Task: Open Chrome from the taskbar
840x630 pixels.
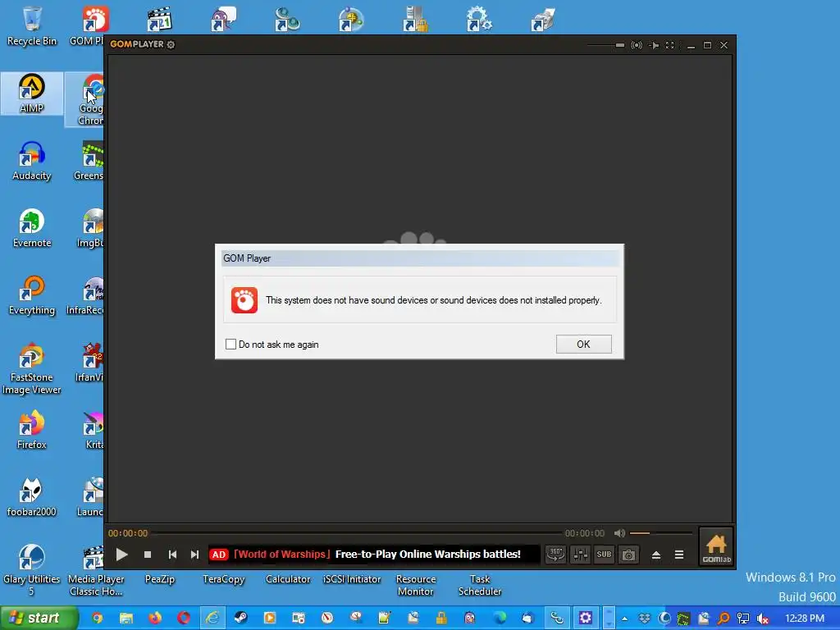Action: (97, 619)
